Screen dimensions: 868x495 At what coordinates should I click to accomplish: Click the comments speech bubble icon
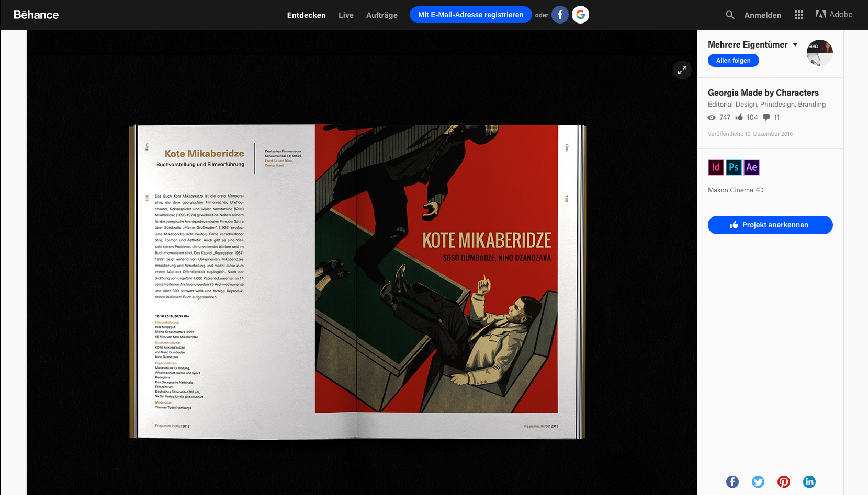tap(766, 118)
